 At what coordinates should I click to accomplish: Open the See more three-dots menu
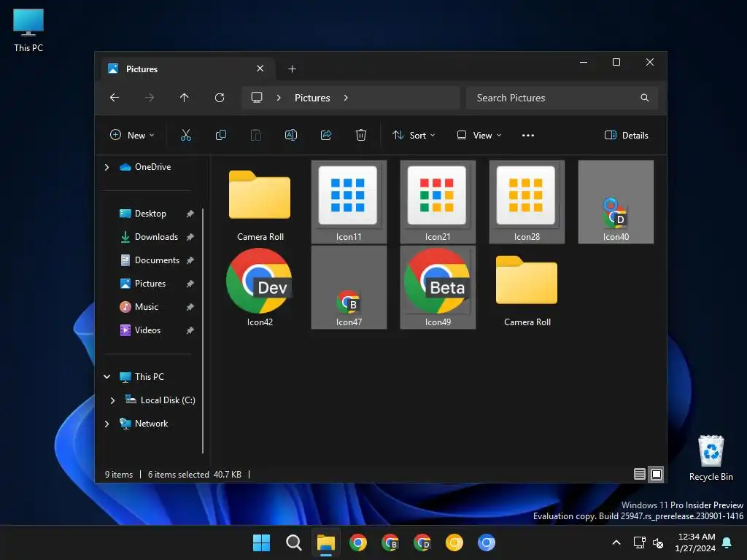tap(528, 135)
